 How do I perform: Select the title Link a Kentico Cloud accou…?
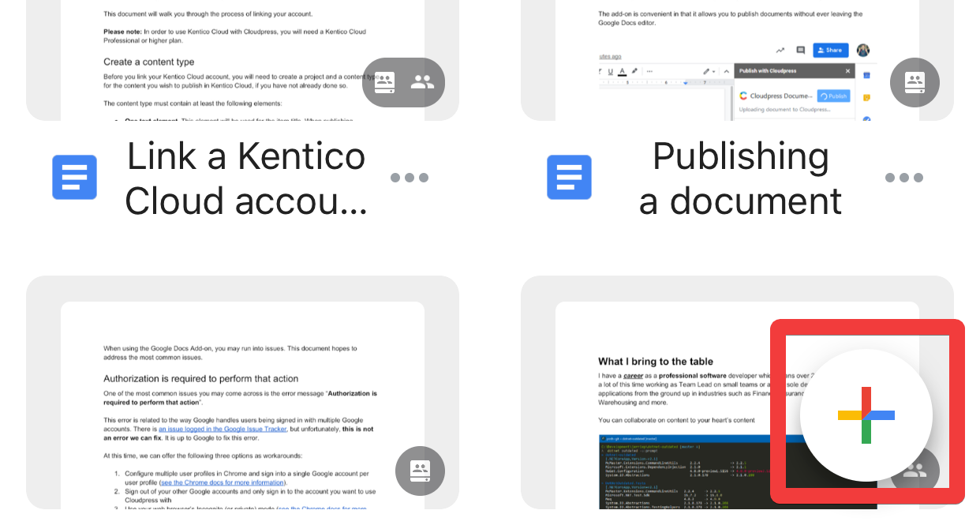[x=246, y=178]
